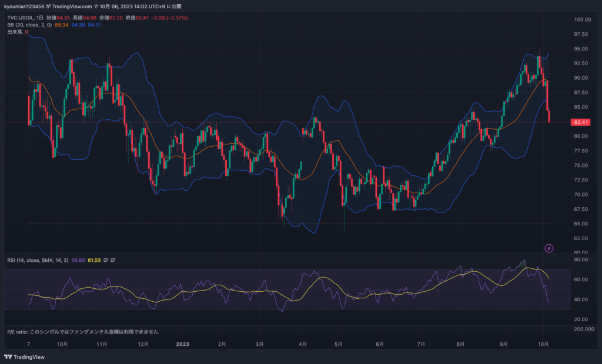Click the open price value 84.35

click(x=63, y=18)
